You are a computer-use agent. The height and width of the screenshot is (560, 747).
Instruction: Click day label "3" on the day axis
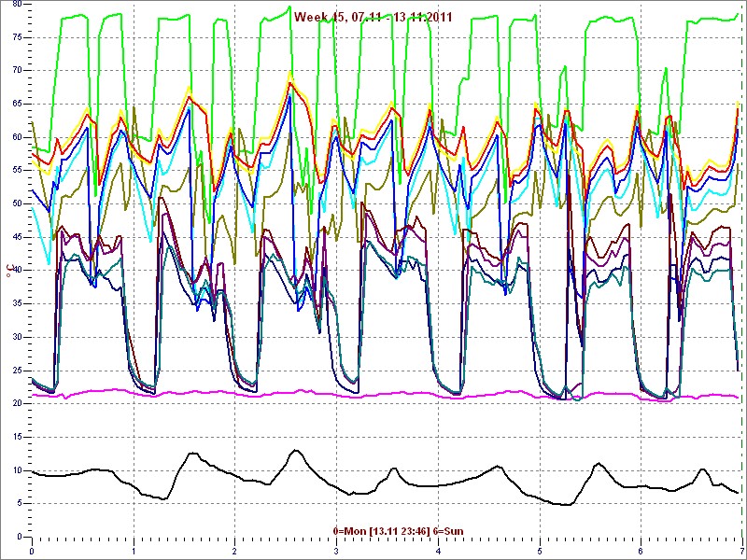(x=337, y=552)
